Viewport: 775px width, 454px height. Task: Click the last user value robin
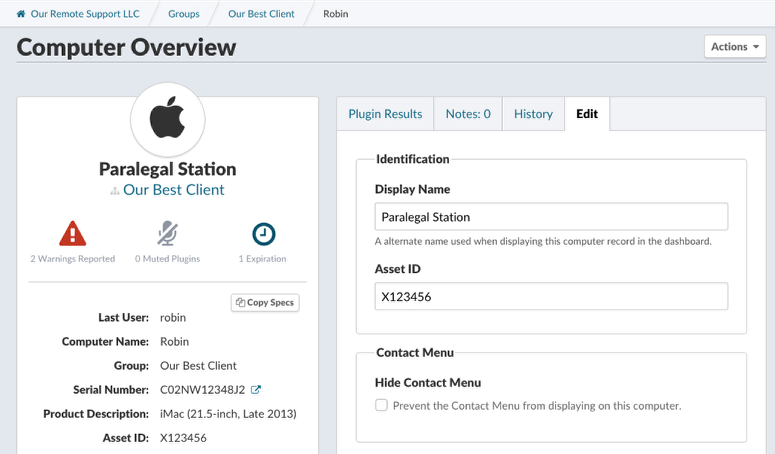point(172,317)
